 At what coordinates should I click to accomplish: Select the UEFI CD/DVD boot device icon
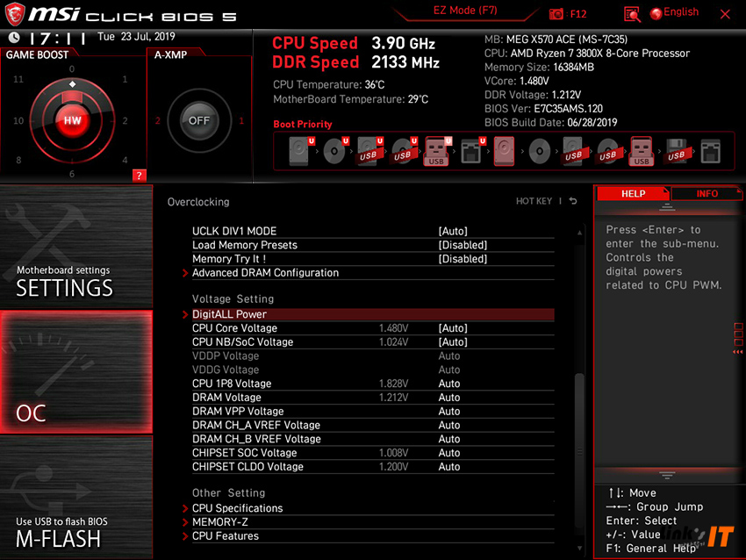[336, 151]
